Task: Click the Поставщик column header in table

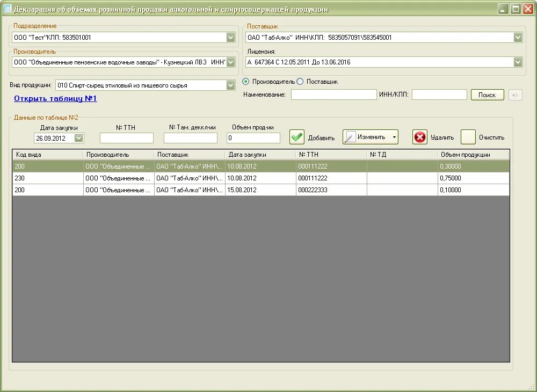Action: click(x=190, y=155)
